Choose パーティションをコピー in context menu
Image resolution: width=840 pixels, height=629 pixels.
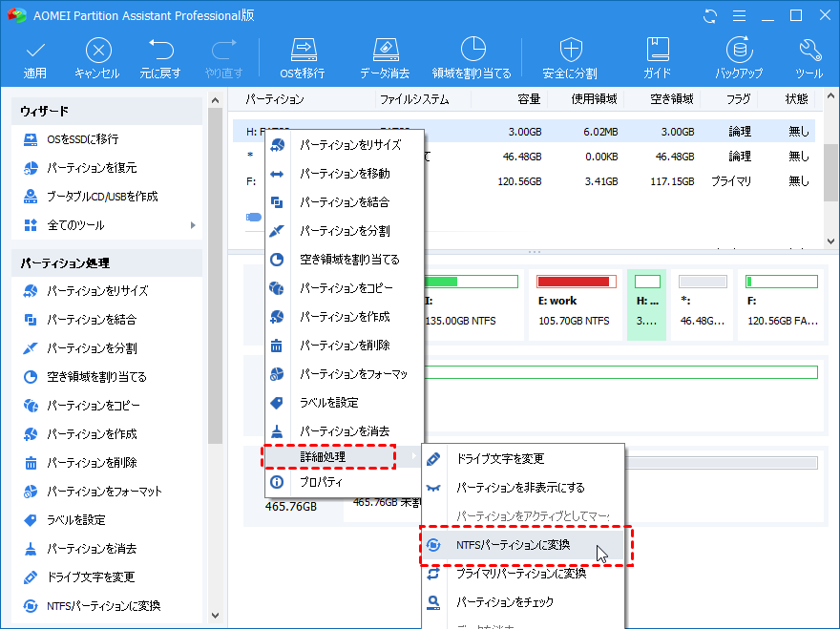[345, 288]
